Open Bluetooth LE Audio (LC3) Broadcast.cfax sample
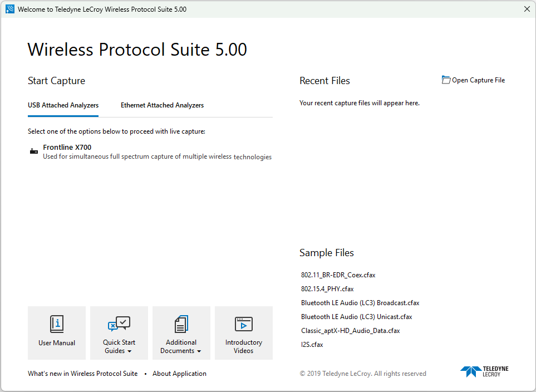The image size is (536, 392). [360, 303]
